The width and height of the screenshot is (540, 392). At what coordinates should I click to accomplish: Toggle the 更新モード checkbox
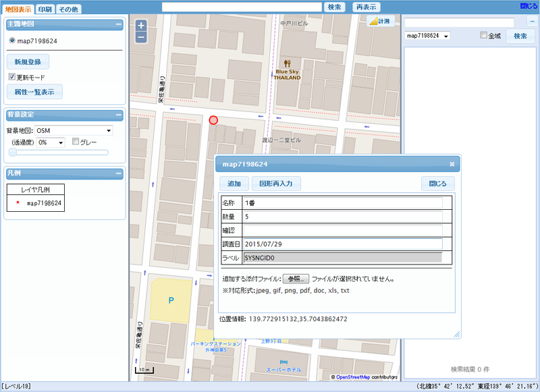coord(12,77)
